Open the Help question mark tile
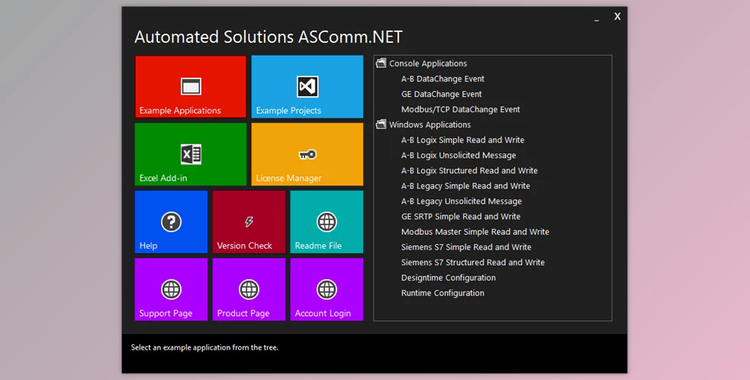The image size is (750, 380). click(x=171, y=222)
